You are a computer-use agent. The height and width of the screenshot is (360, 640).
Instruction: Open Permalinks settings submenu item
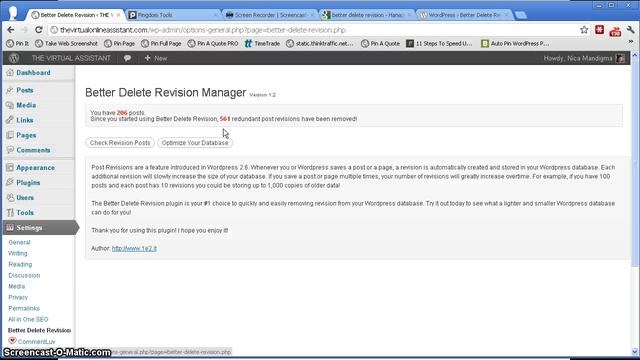pos(24,309)
